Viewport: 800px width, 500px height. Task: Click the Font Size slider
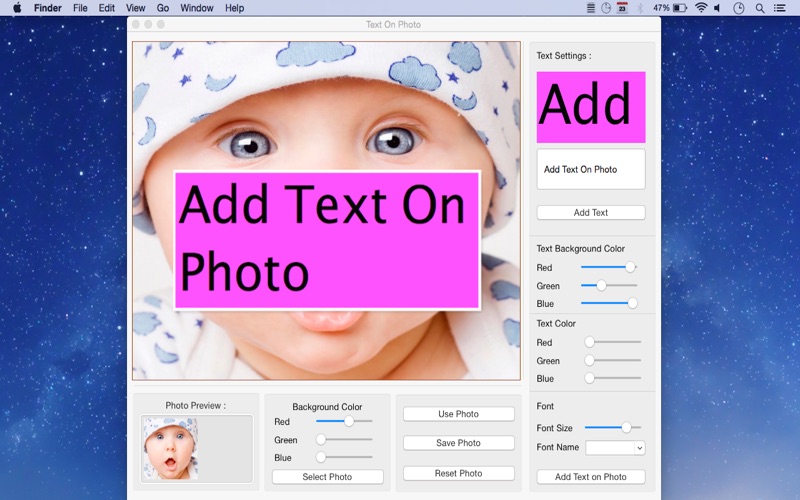tap(612, 428)
